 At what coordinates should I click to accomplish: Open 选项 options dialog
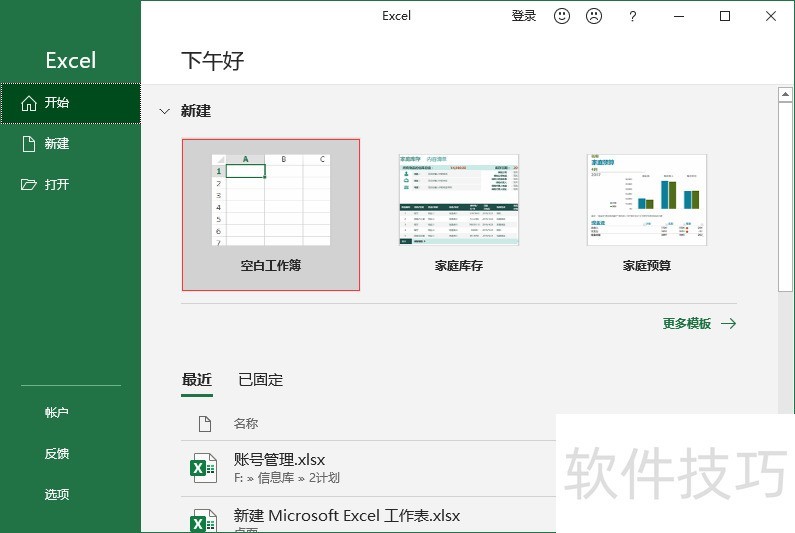[56, 494]
